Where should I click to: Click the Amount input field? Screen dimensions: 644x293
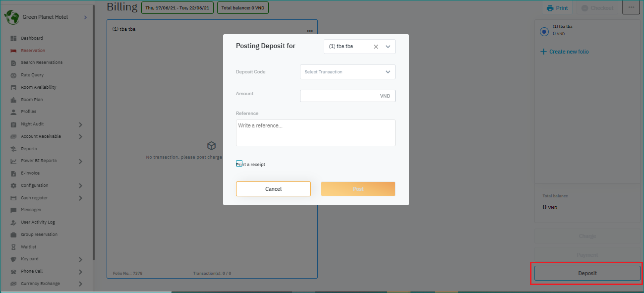pyautogui.click(x=348, y=96)
